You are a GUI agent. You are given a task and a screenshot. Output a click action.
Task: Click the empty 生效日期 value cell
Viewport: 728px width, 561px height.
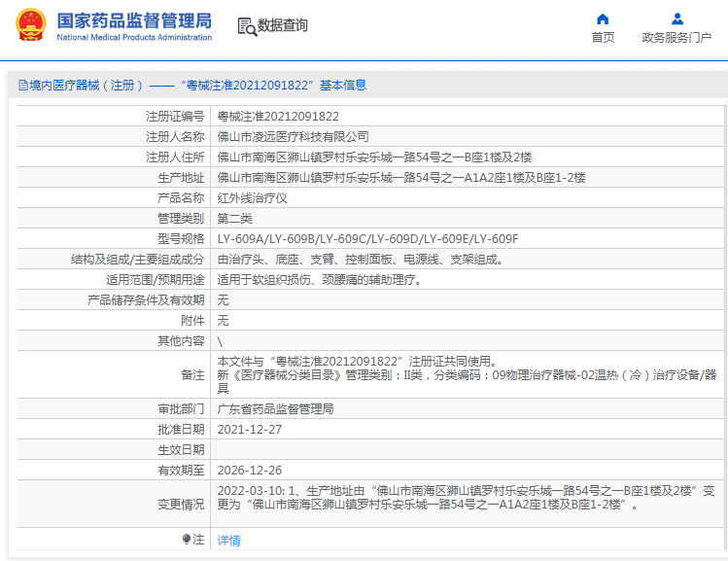pos(467,449)
